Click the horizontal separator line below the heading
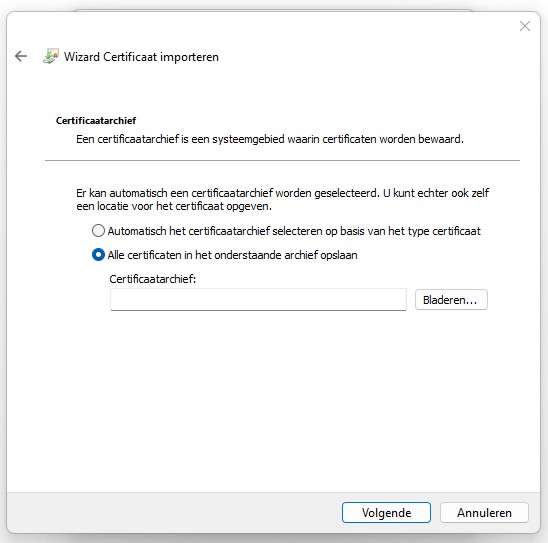This screenshot has width=548, height=543. click(282, 160)
